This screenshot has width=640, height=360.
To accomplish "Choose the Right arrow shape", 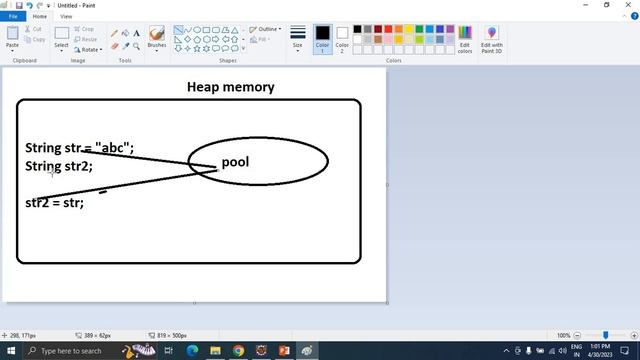I will click(x=216, y=39).
